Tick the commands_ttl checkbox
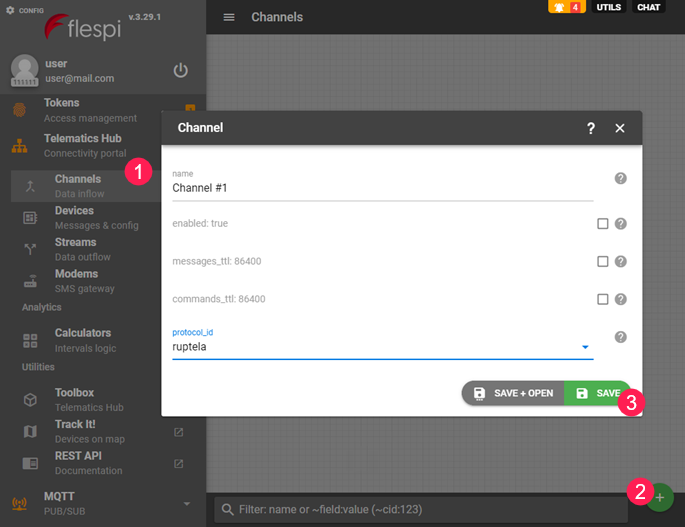This screenshot has height=527, width=685. tap(602, 299)
